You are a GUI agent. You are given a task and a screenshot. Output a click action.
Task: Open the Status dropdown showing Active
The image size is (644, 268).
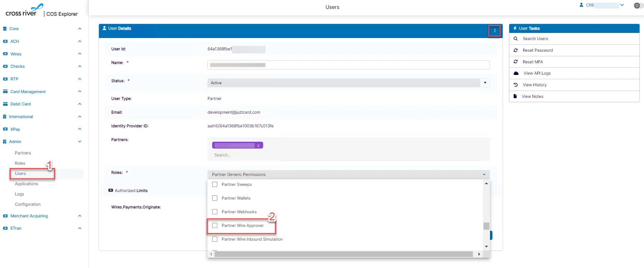(348, 83)
